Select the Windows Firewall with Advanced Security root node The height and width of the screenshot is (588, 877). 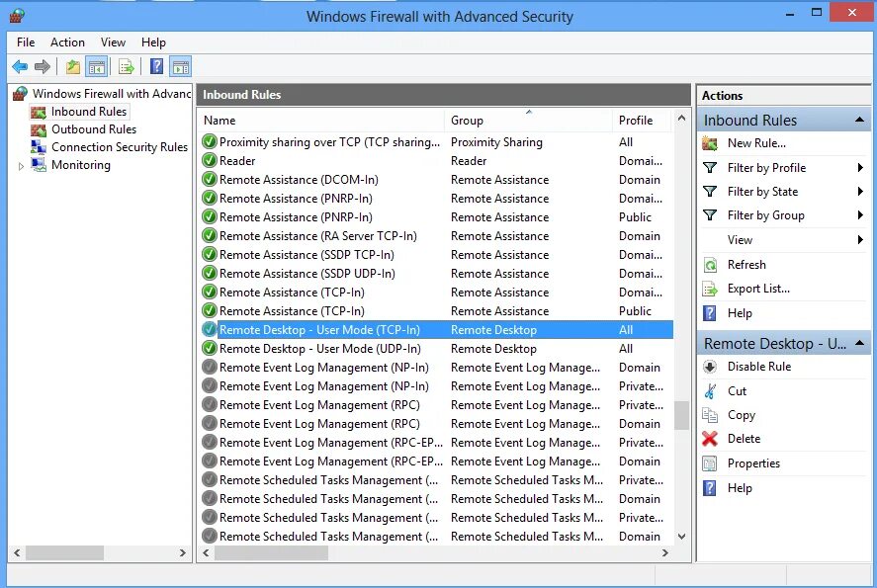point(112,94)
